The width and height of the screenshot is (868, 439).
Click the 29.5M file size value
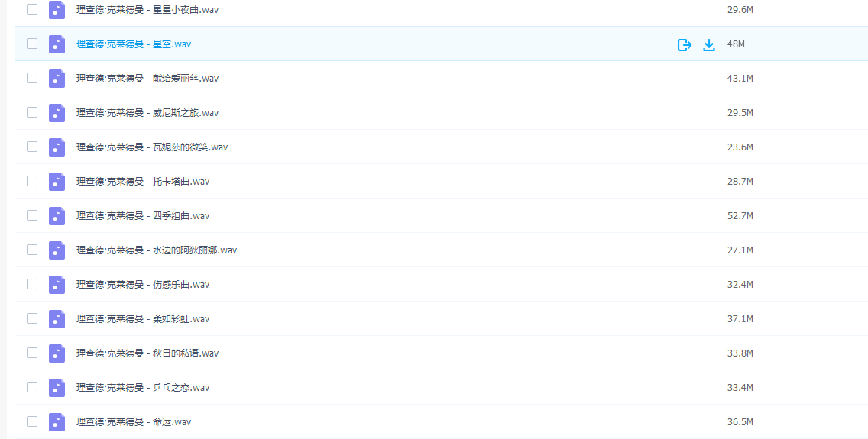click(740, 112)
